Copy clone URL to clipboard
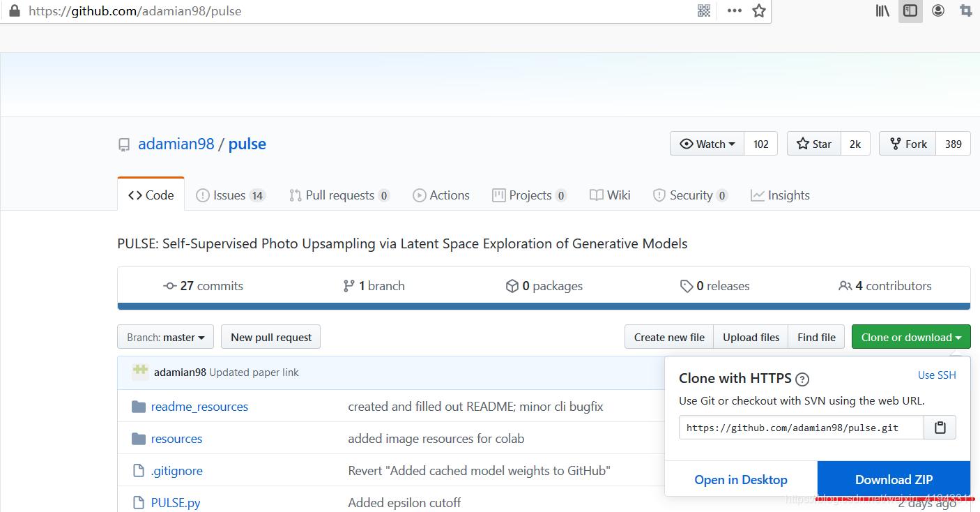Image resolution: width=980 pixels, height=512 pixels. (x=940, y=428)
